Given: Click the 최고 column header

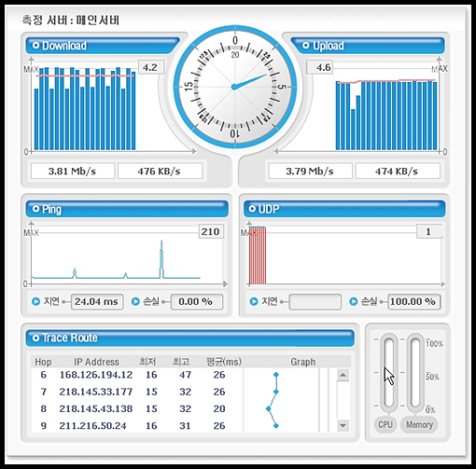Looking at the screenshot, I should [181, 362].
